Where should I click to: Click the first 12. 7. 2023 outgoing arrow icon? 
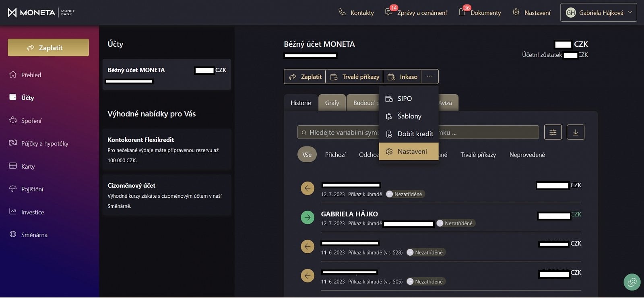(x=308, y=188)
